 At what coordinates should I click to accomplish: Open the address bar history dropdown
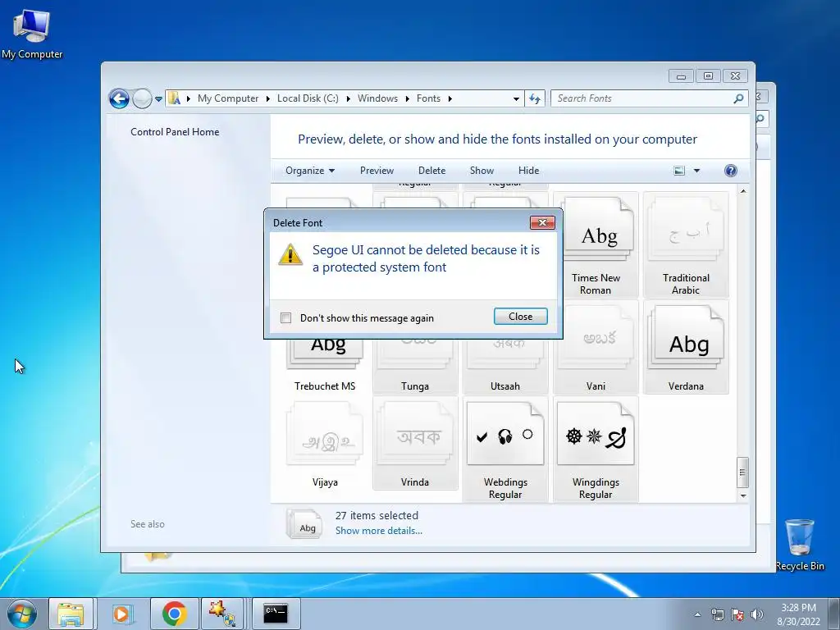tap(516, 99)
